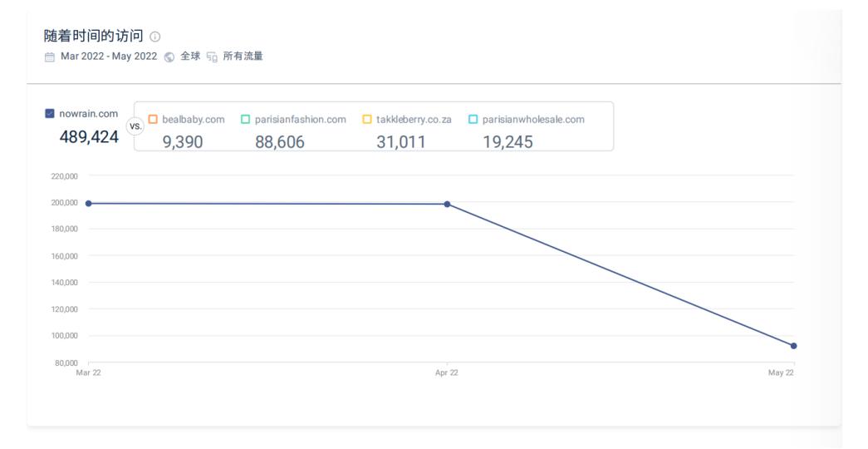Click the info icon beside 随着时间的访问
Viewport: 868px width, 449px height.
(155, 37)
